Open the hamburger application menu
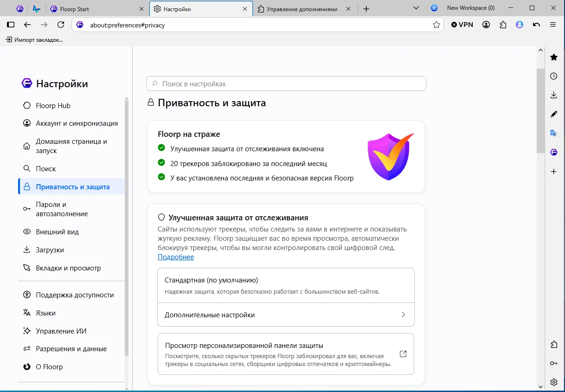Image resolution: width=565 pixels, height=392 pixels. pyautogui.click(x=553, y=25)
